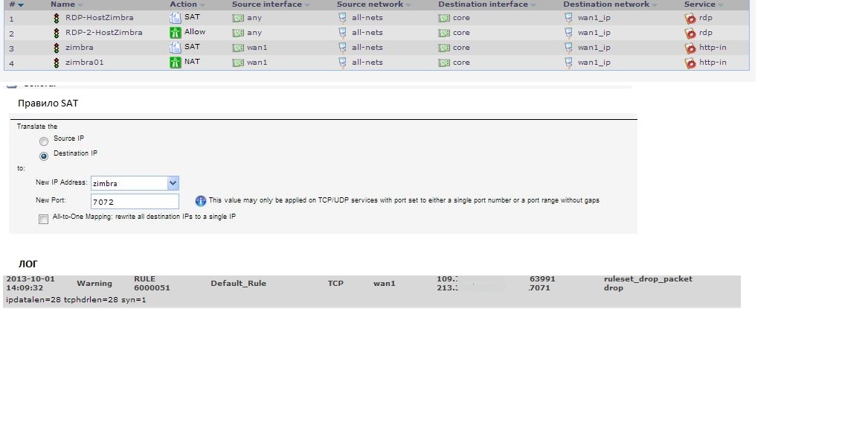This screenshot has height=443, width=868.
Task: Click the ruleset_drop_packet text in the log
Action: [649, 279]
